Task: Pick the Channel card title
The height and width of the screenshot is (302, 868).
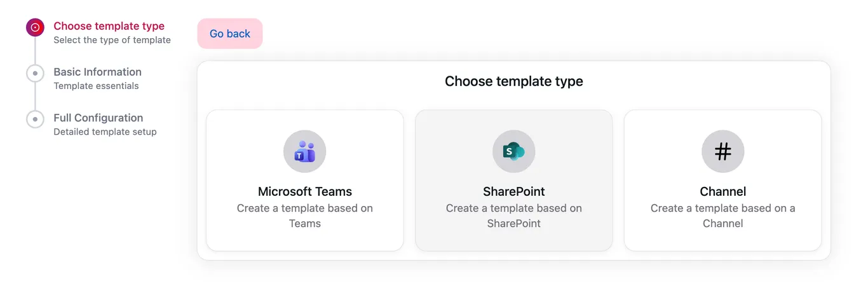Action: point(723,191)
